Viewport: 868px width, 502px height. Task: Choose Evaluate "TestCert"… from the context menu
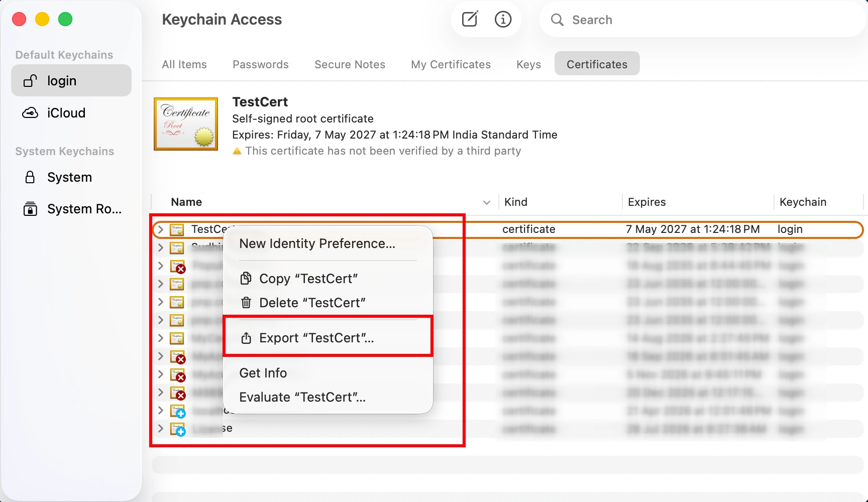pos(328,397)
